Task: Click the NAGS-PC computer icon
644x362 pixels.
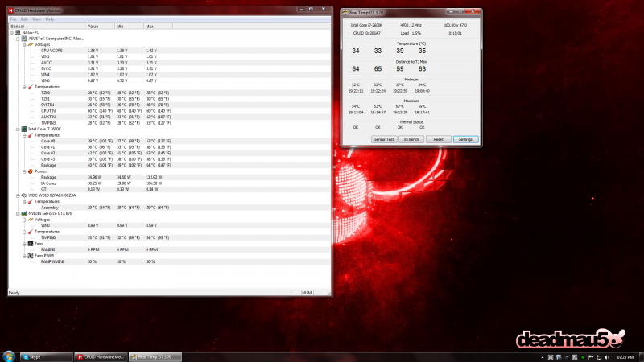Action: (x=18, y=32)
